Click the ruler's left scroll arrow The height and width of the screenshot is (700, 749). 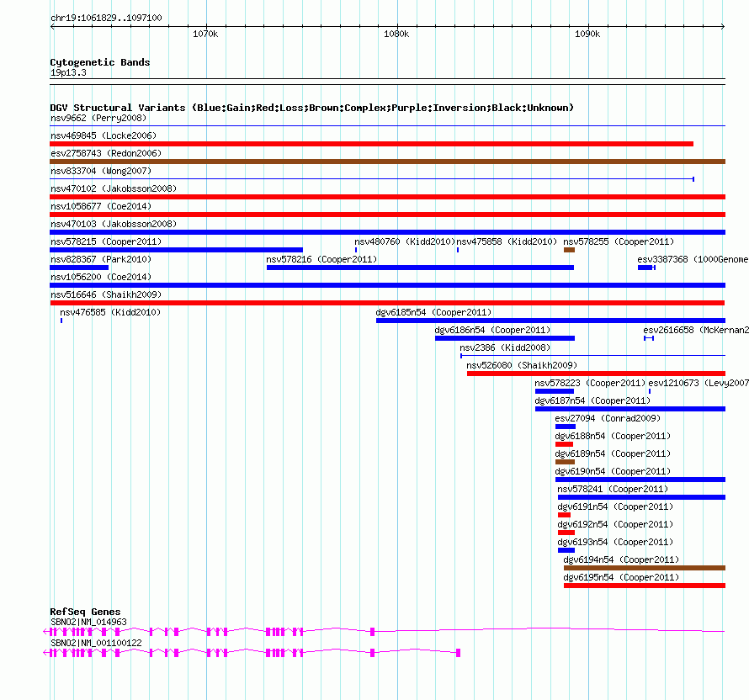tap(52, 27)
